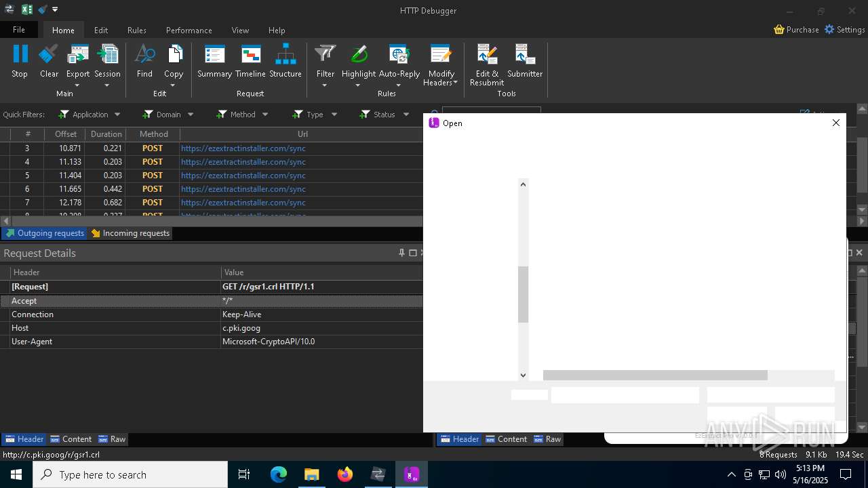Switch to Outgoing requests tab
This screenshot has width=868, height=488.
45,233
